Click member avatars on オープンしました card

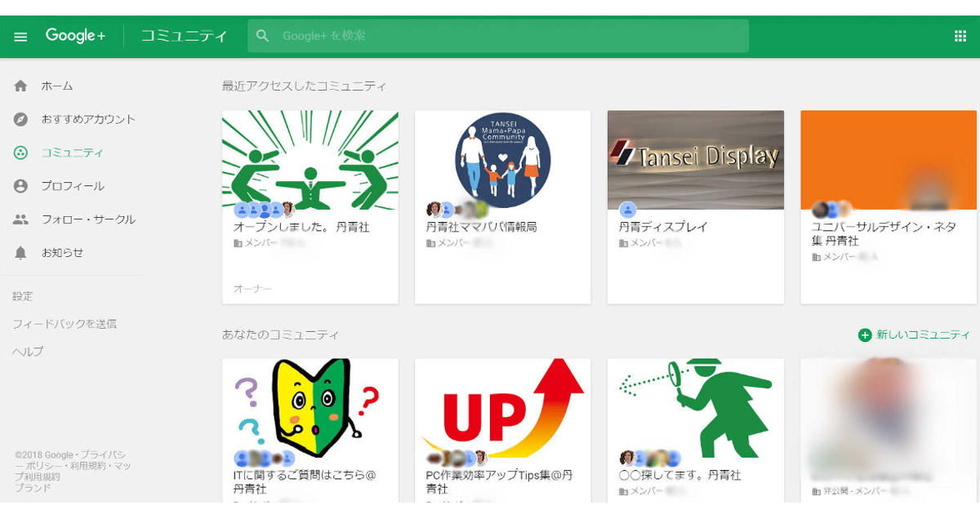point(265,210)
